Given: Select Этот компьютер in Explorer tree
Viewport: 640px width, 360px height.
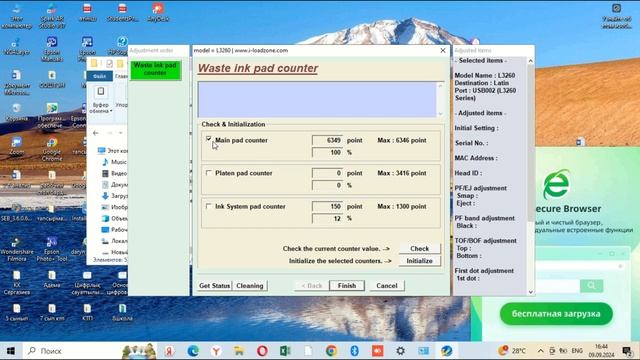Looking at the screenshot, I should tap(113, 151).
